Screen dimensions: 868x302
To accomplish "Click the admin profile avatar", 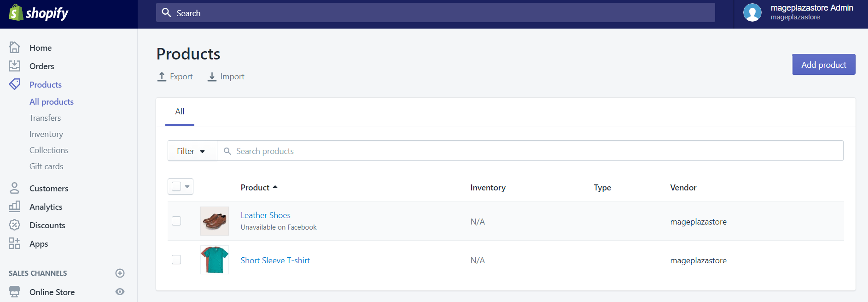I will click(752, 12).
